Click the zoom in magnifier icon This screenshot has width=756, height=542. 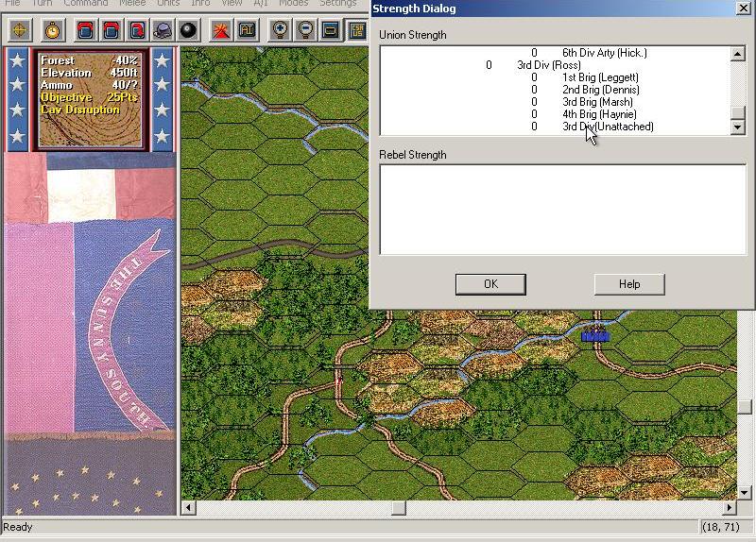[280, 29]
